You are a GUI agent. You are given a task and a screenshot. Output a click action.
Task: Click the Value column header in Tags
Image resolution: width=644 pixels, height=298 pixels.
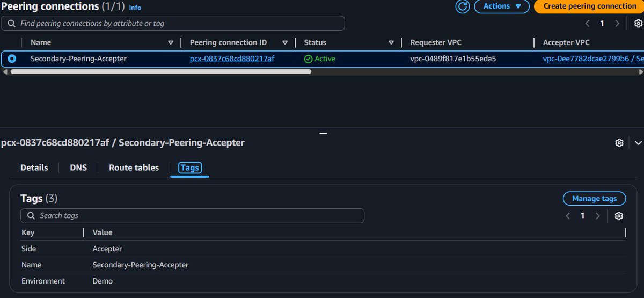pos(103,232)
